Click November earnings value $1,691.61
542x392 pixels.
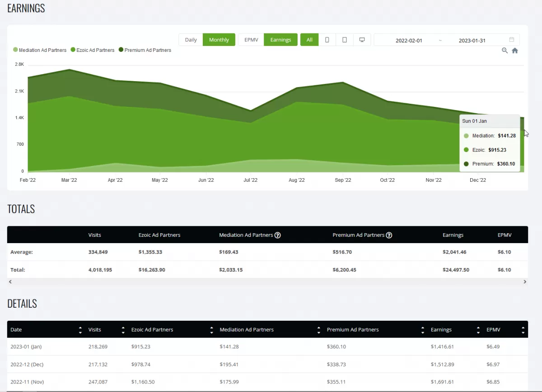coord(443,382)
